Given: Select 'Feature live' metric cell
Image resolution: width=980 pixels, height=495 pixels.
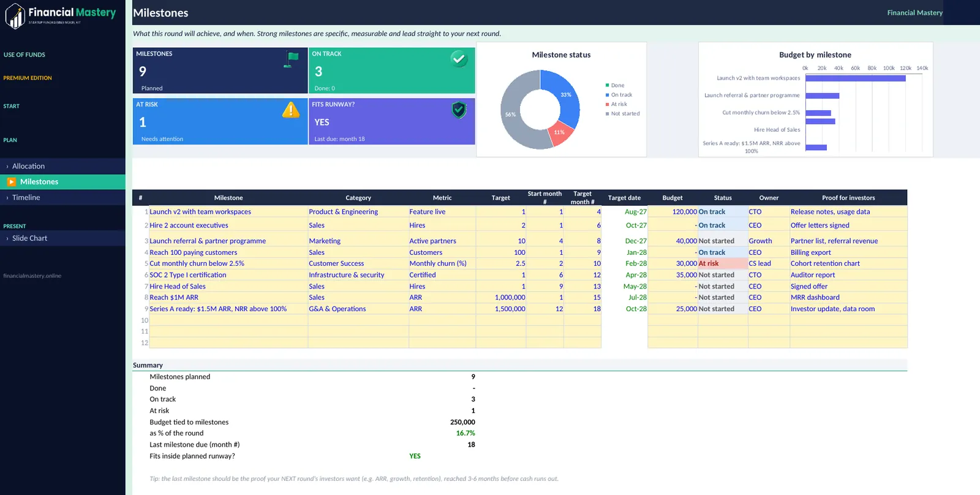Looking at the screenshot, I should point(442,212).
